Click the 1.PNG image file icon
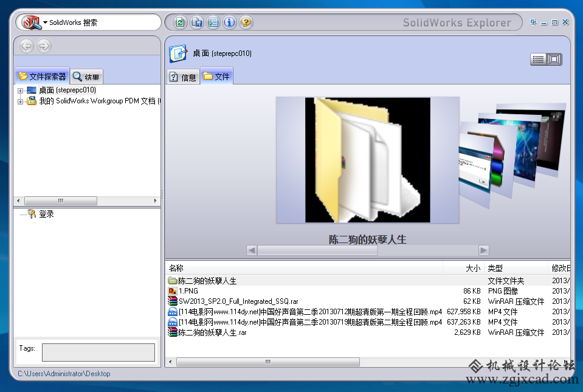The width and height of the screenshot is (583, 392). click(x=172, y=291)
